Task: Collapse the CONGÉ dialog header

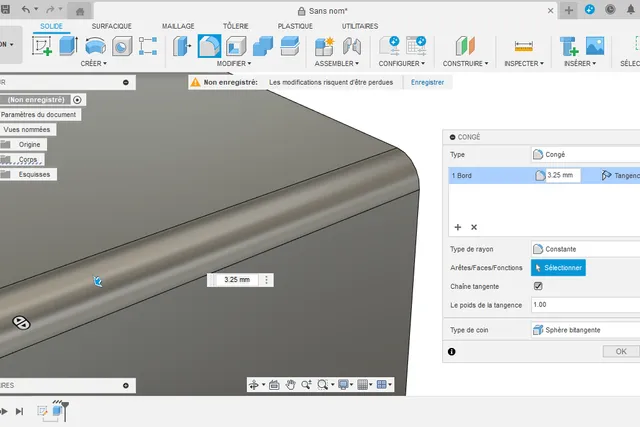Action: click(452, 137)
